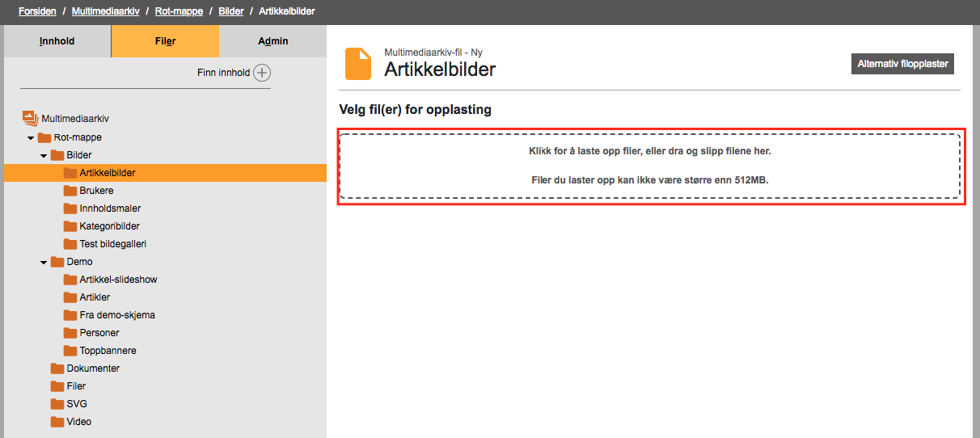Select Dokumenter in the folder tree
This screenshot has width=980, height=438.
click(x=93, y=369)
